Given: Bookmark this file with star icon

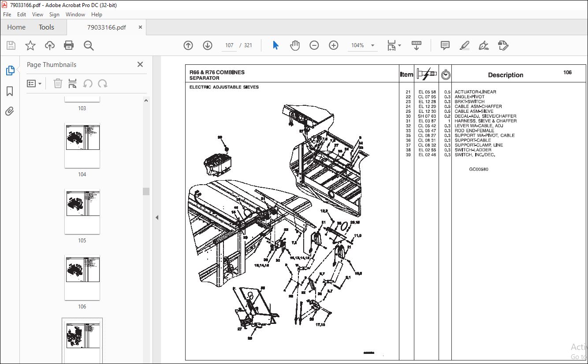Looking at the screenshot, I should click(30, 45).
